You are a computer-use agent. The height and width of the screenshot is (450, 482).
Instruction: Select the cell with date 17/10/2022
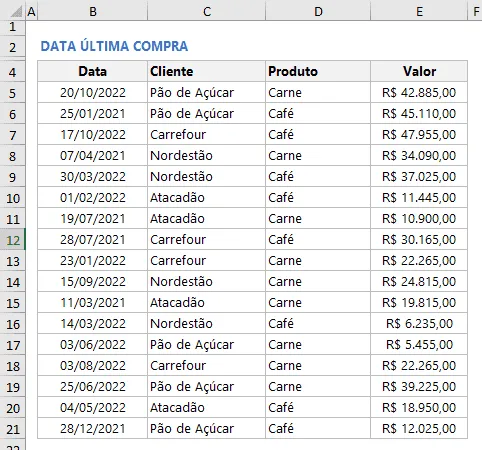click(92, 134)
